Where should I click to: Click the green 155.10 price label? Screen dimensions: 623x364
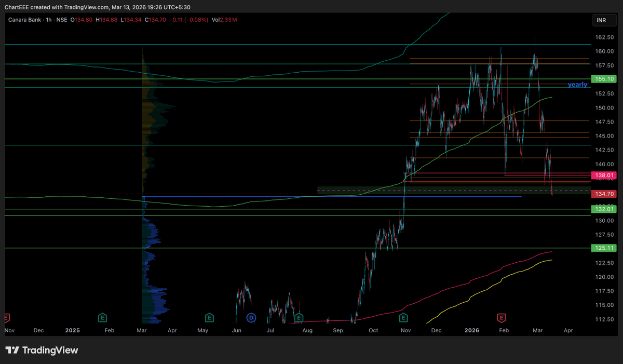(603, 79)
